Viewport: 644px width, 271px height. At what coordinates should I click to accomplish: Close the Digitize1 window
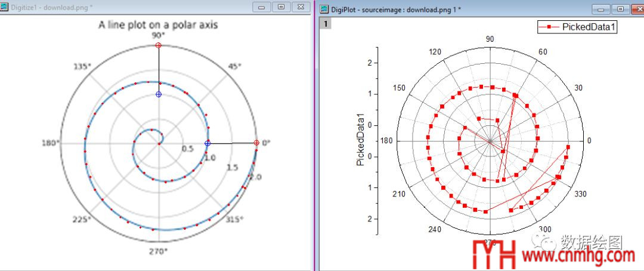click(x=301, y=7)
